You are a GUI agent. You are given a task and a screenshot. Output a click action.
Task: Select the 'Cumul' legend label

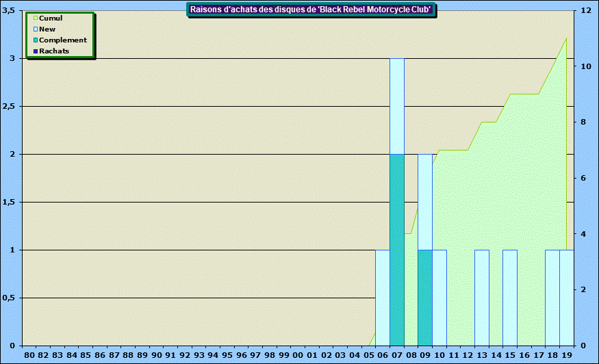point(51,18)
